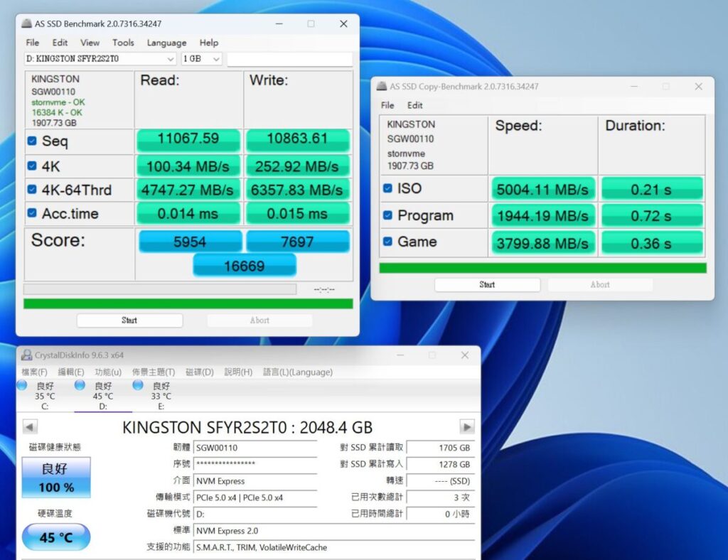Click the 45 °C disk temperature button
This screenshot has height=560, width=728.
tap(56, 537)
